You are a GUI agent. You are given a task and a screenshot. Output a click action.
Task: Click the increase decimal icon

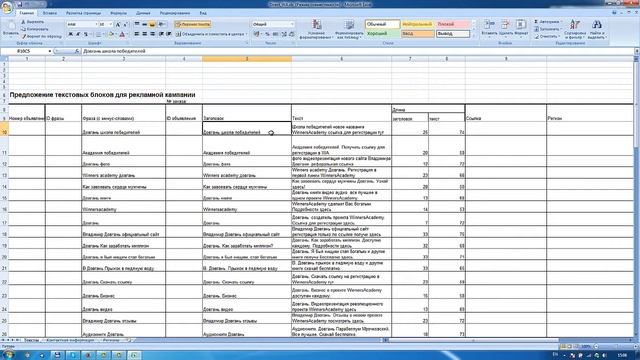284,34
